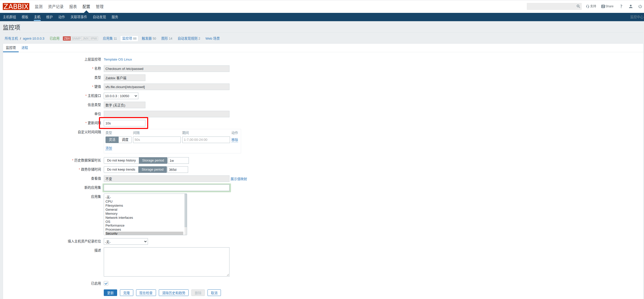
Task: Open the Web 场景 scenarios link
Action: coord(213,38)
